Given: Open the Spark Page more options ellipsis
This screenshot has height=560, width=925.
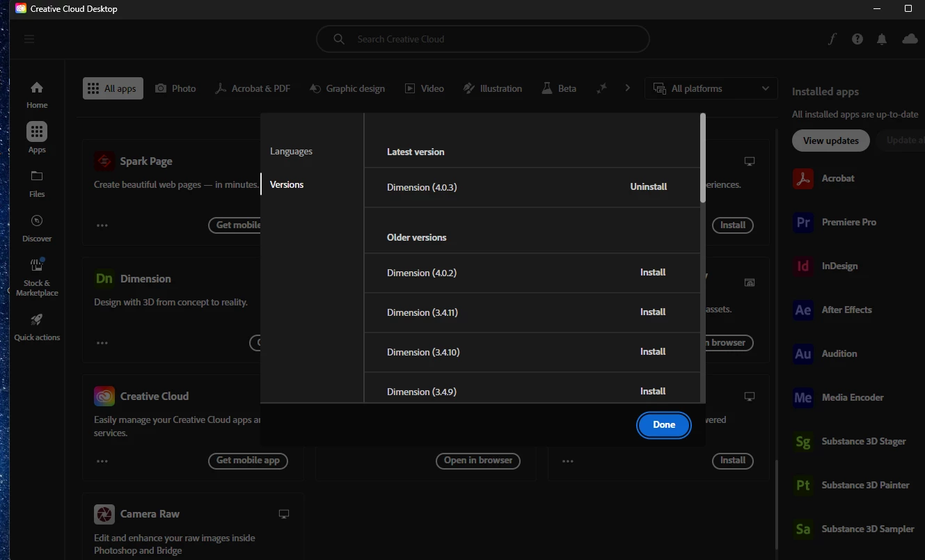Looking at the screenshot, I should 102,225.
